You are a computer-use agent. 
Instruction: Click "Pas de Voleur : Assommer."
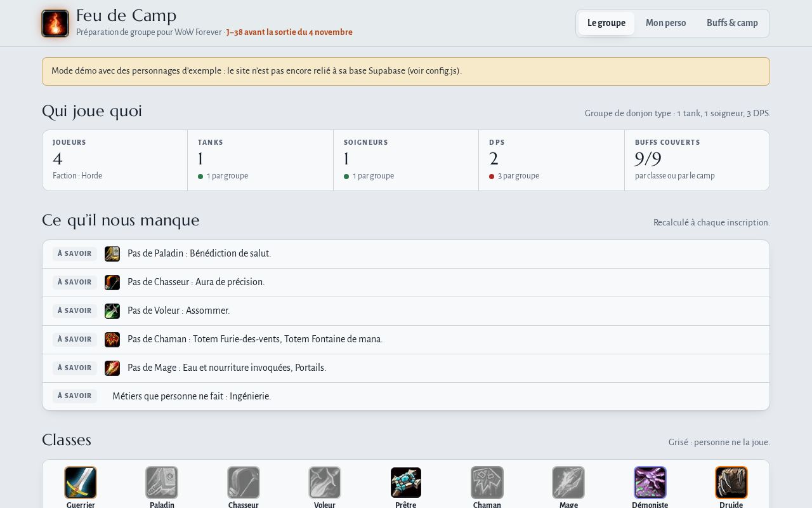[178, 311]
